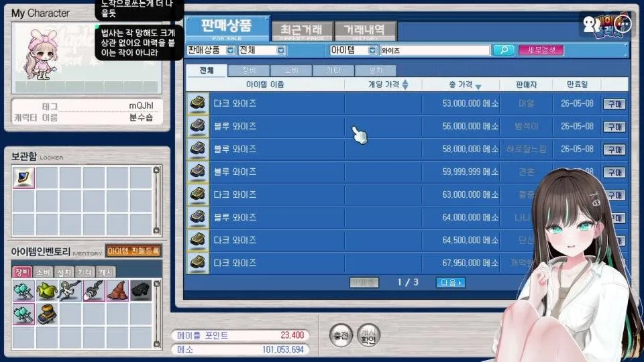Click the 다크 와이즈 icon in the 64,500,000 row
This screenshot has width=644, height=362.
pyautogui.click(x=197, y=240)
